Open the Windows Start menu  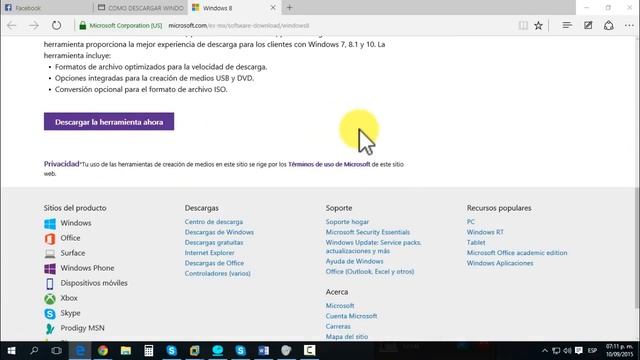11,351
